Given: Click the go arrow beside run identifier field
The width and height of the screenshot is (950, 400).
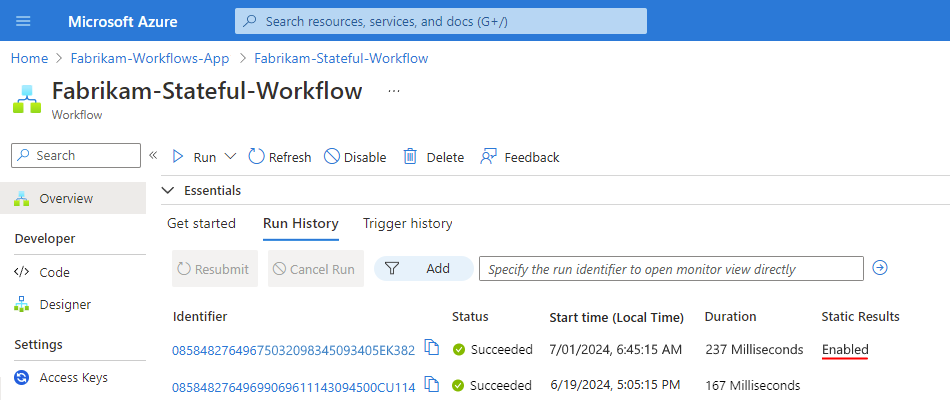Looking at the screenshot, I should coord(880,268).
